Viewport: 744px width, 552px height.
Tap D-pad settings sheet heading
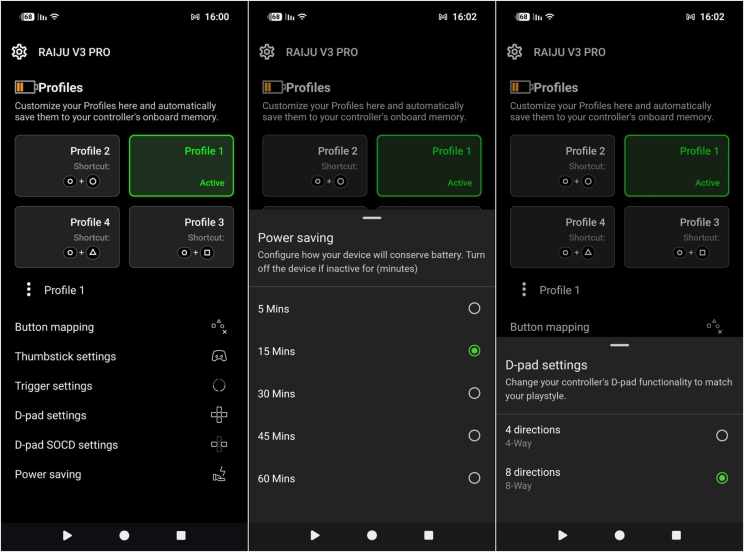(546, 365)
